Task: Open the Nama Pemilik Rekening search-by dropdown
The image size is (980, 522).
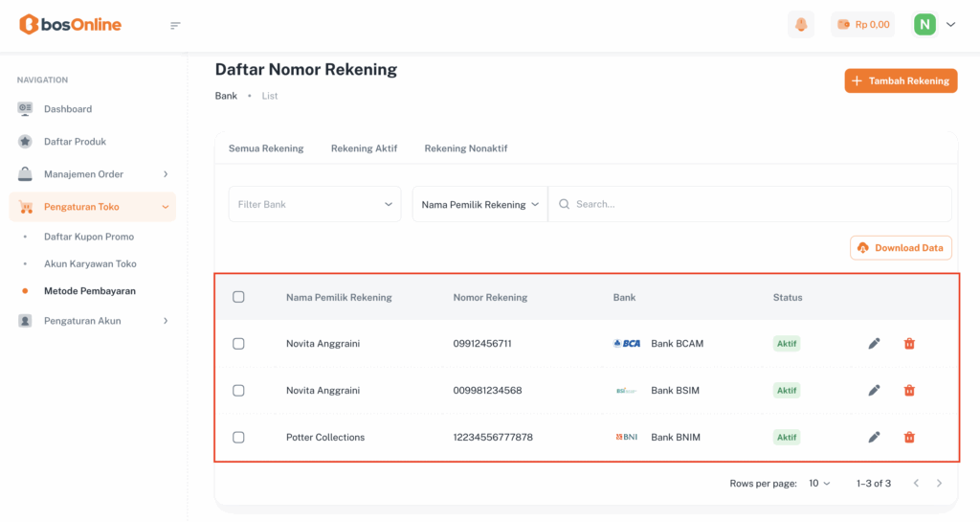Action: [479, 204]
